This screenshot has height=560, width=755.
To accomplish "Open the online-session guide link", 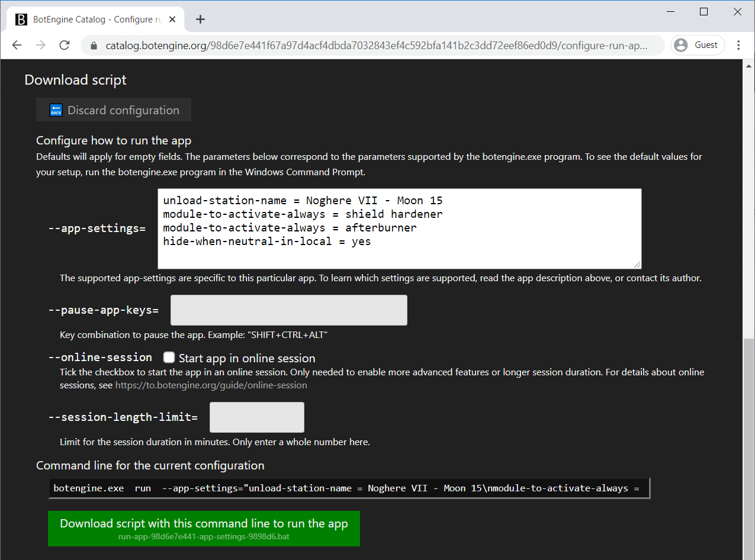I will 211,385.
